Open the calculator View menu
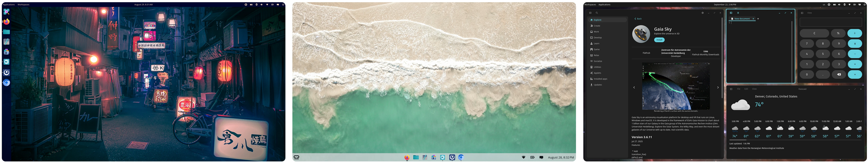868x164 pixels. coord(809,13)
